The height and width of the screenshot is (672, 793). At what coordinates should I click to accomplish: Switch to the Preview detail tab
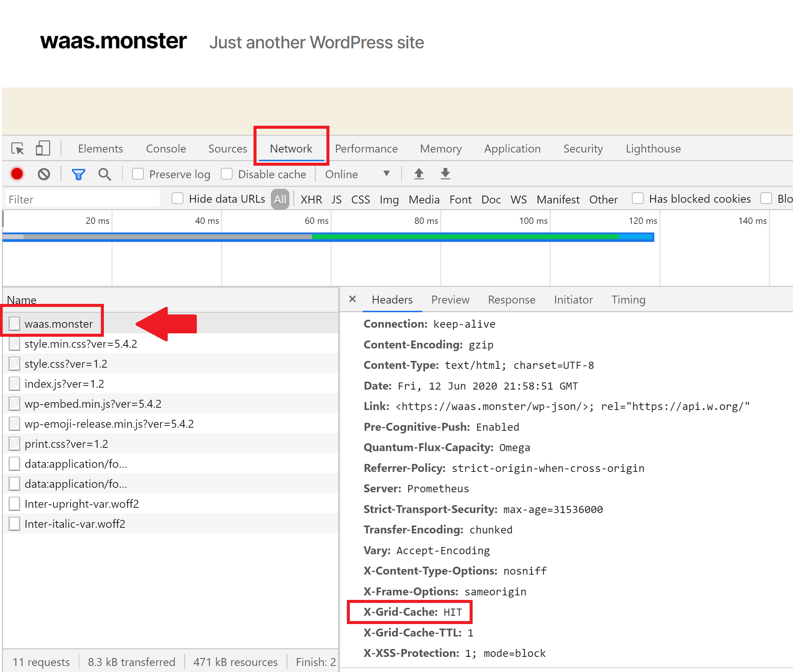pos(450,300)
